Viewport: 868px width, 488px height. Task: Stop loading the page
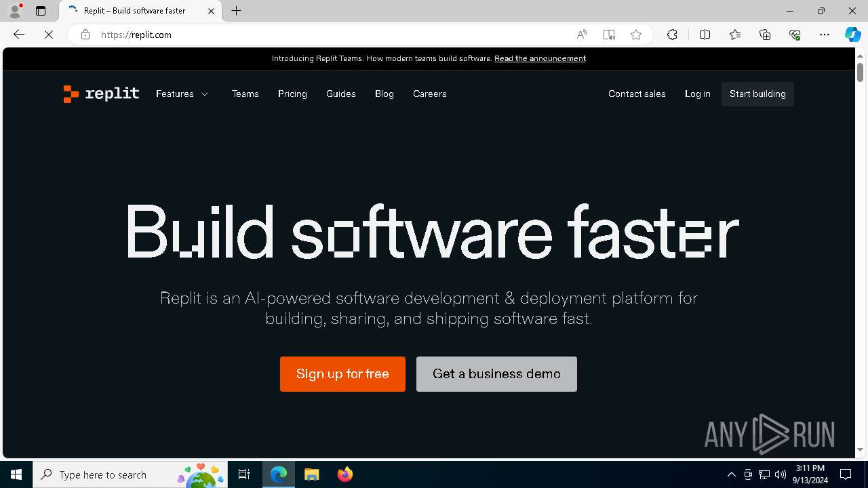(x=49, y=35)
